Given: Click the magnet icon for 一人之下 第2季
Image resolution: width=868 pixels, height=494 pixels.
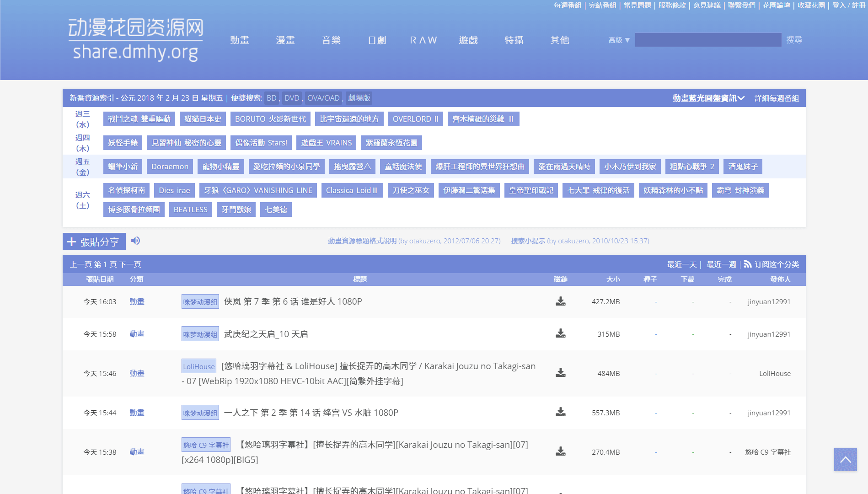Looking at the screenshot, I should pyautogui.click(x=560, y=412).
